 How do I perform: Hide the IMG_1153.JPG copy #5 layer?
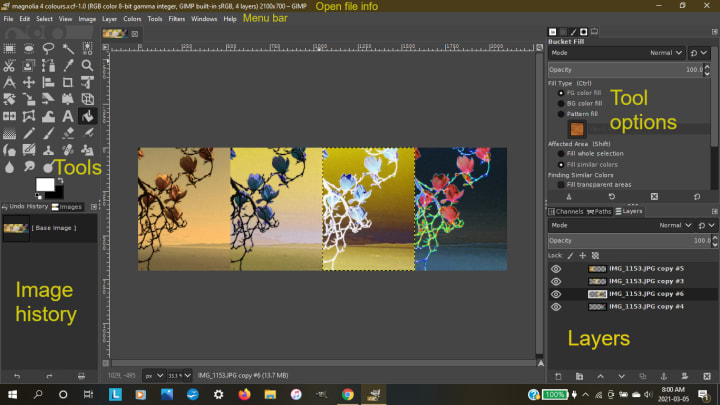tap(556, 268)
